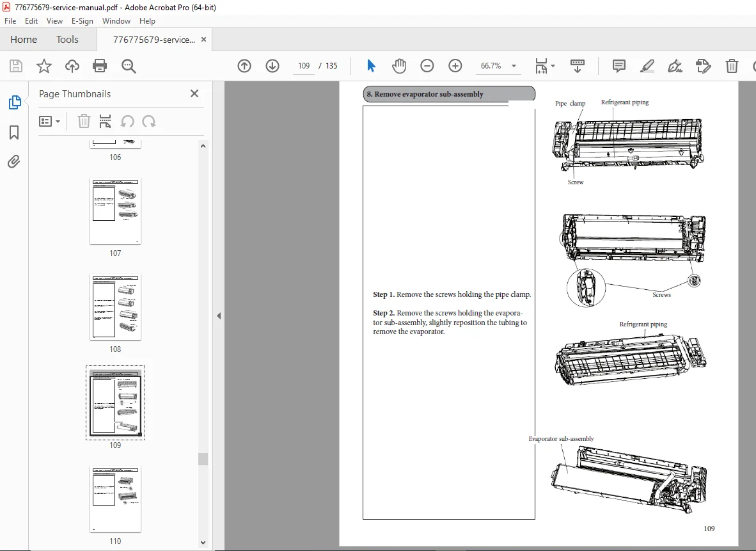Click the 'Screws' diagram label
The height and width of the screenshot is (551, 756).
click(x=661, y=295)
